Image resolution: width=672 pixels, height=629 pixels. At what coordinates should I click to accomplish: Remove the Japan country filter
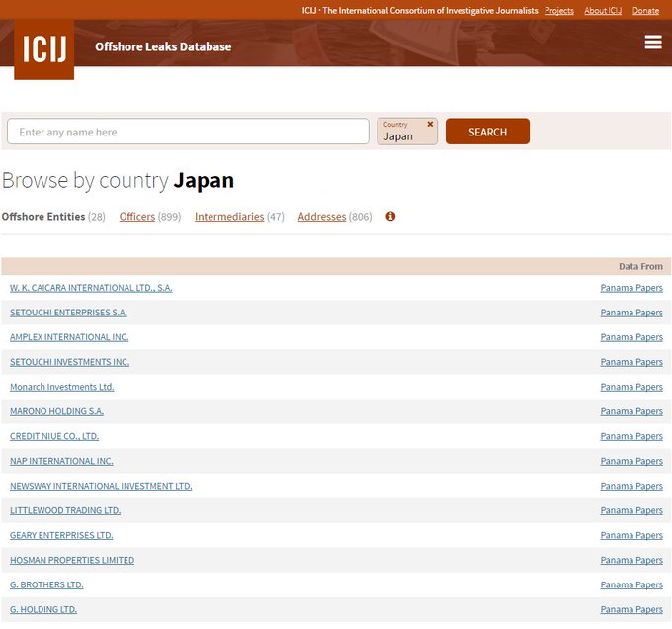[430, 124]
